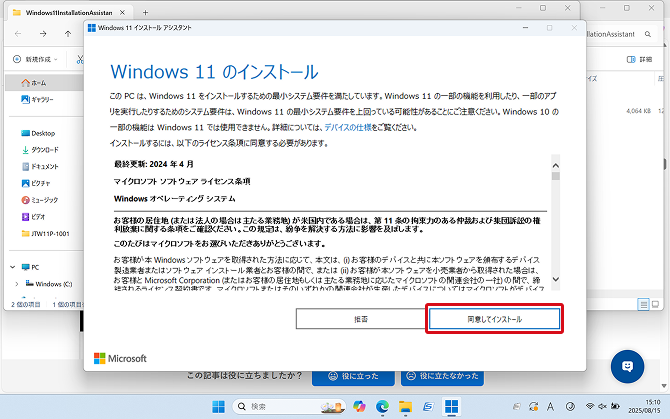Click the chat assistant floating button

coord(627,366)
